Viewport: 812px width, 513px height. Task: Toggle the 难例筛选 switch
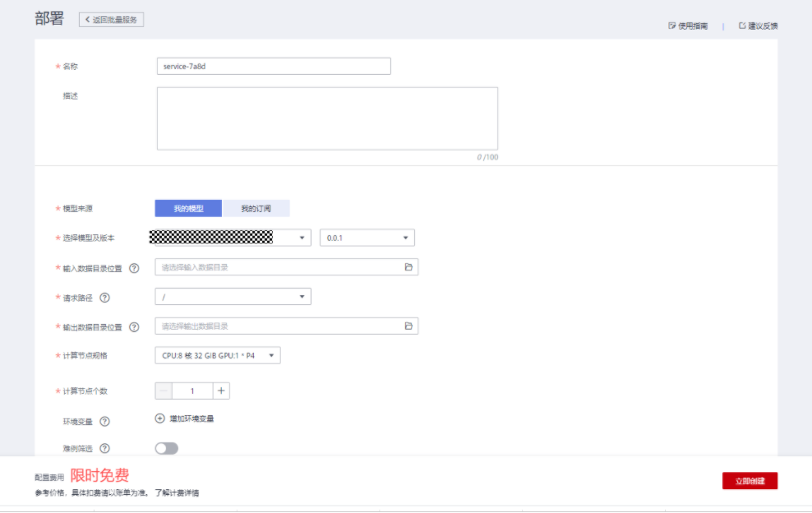(166, 448)
